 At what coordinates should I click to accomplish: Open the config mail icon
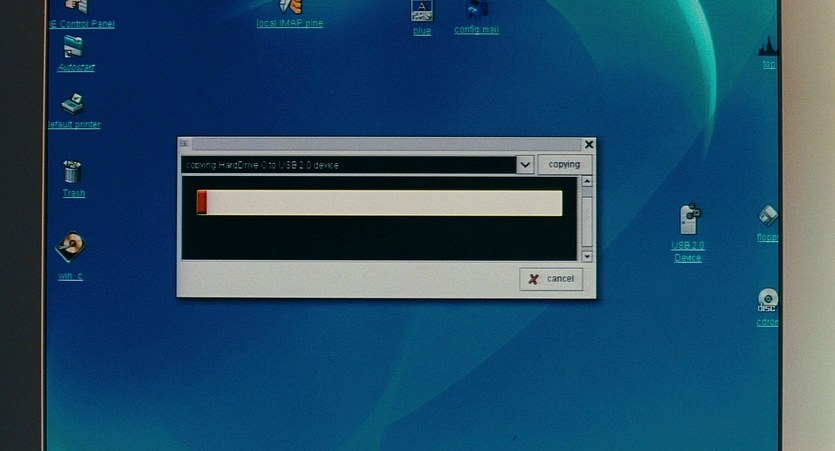tap(477, 10)
